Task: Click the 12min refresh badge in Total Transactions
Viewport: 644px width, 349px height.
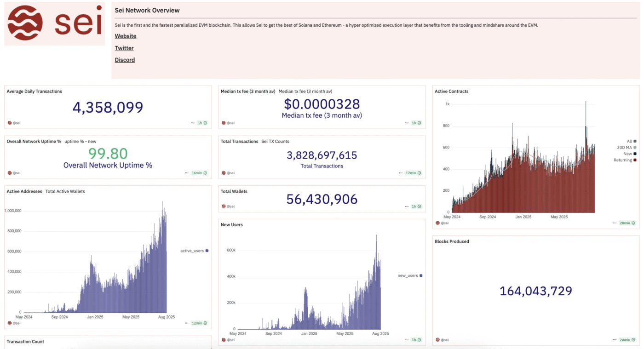Action: point(414,173)
